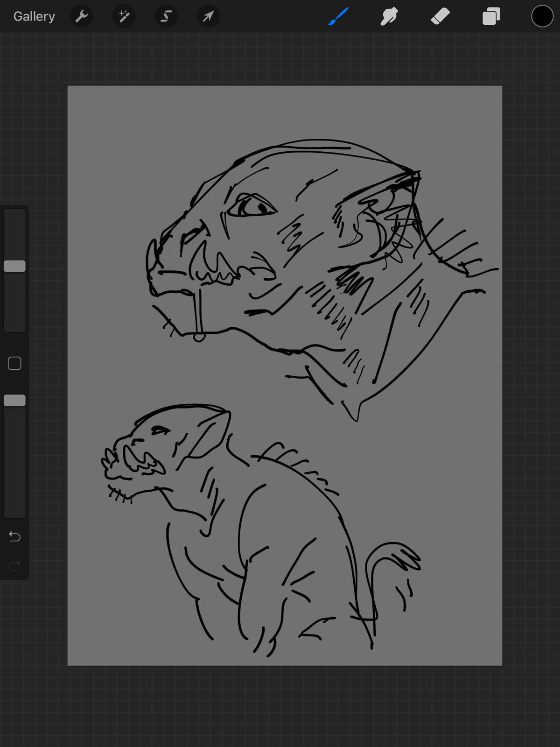Tap the square modify button in sidebar
The image size is (560, 747).
coord(14,363)
